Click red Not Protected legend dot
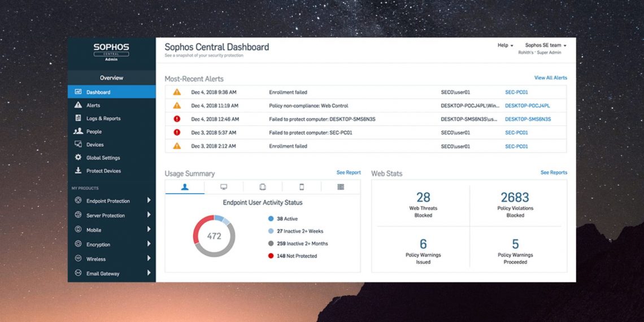 [x=271, y=255]
